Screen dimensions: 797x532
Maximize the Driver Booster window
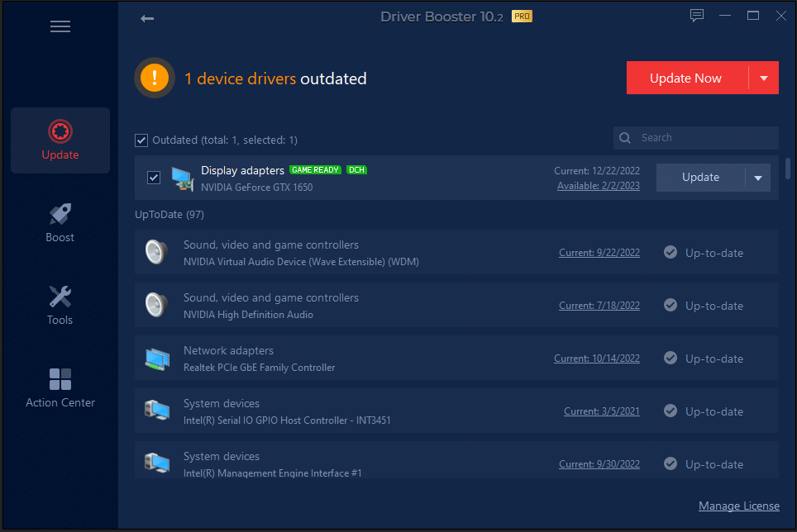coord(753,16)
